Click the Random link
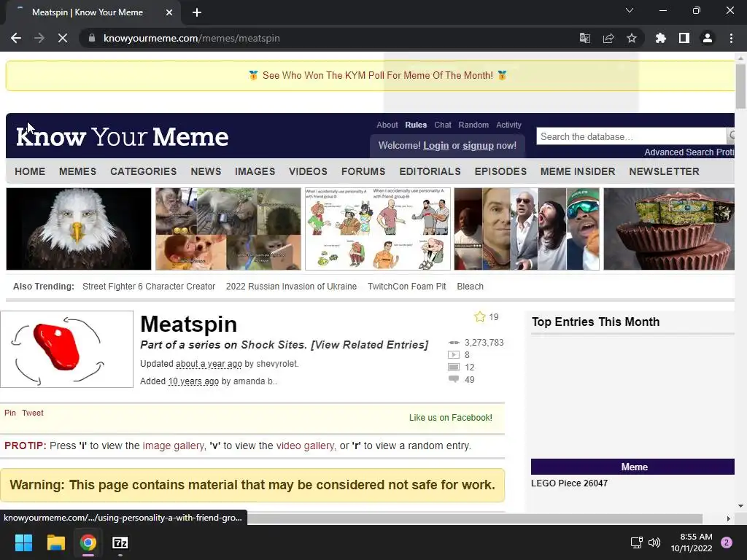This screenshot has height=560, width=747. (x=473, y=125)
